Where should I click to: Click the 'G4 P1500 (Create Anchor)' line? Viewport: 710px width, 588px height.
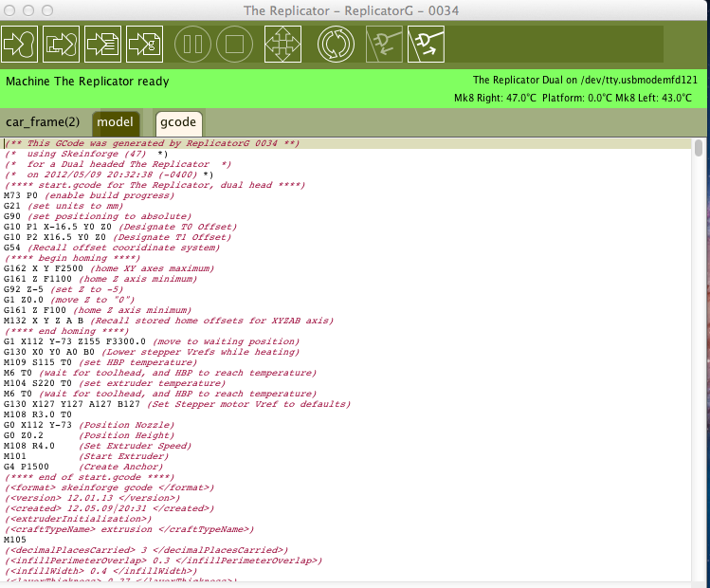click(82, 467)
